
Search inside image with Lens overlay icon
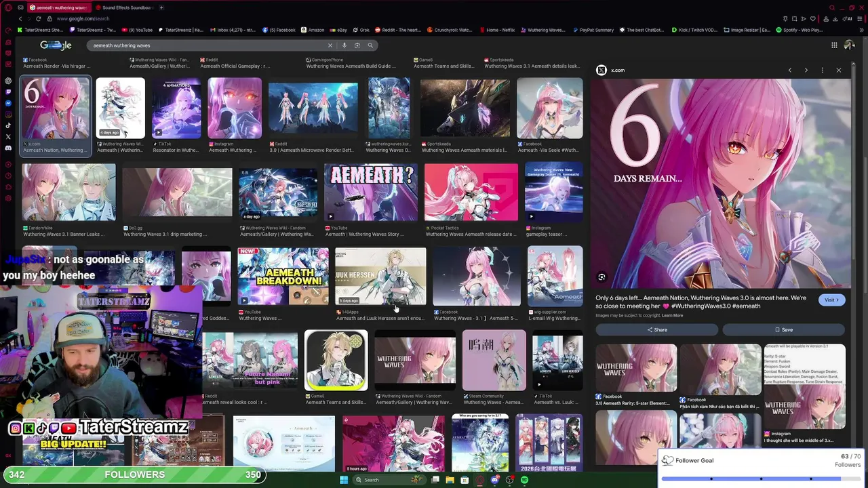pos(601,277)
